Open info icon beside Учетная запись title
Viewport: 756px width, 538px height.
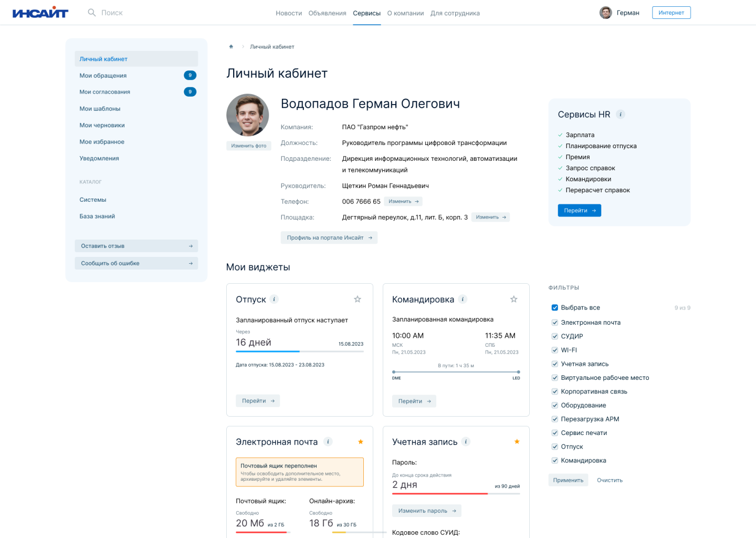(466, 442)
